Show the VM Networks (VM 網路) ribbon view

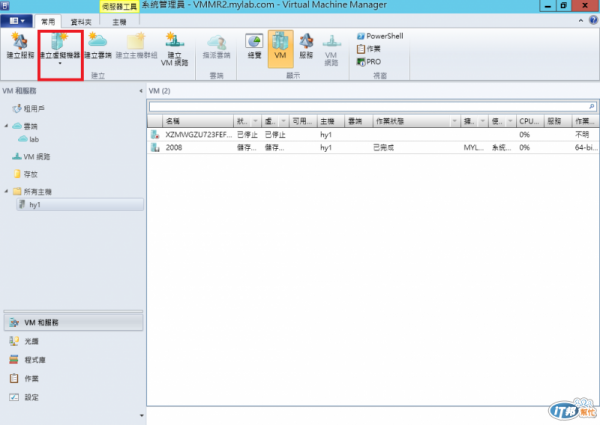point(331,50)
